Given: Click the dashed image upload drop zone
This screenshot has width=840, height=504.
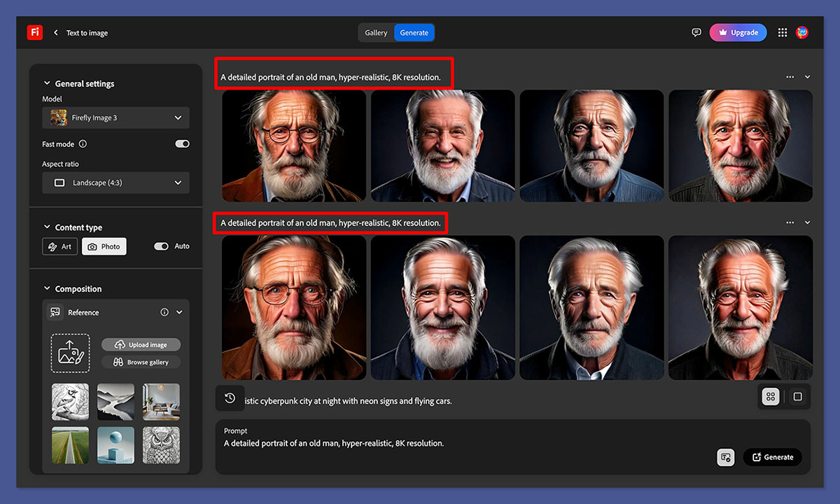Looking at the screenshot, I should coord(70,353).
